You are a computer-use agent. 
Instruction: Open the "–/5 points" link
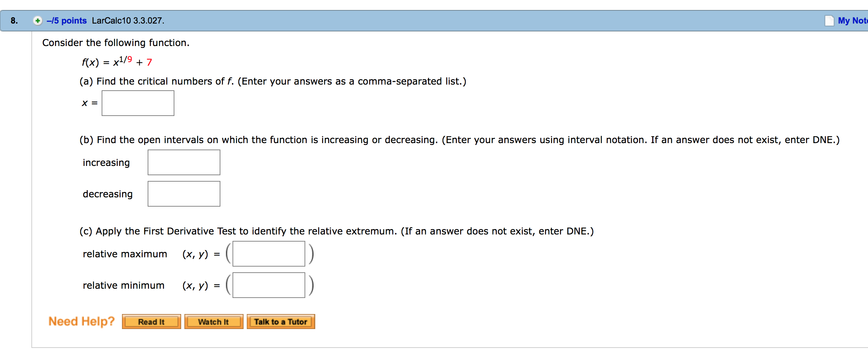pyautogui.click(x=67, y=21)
